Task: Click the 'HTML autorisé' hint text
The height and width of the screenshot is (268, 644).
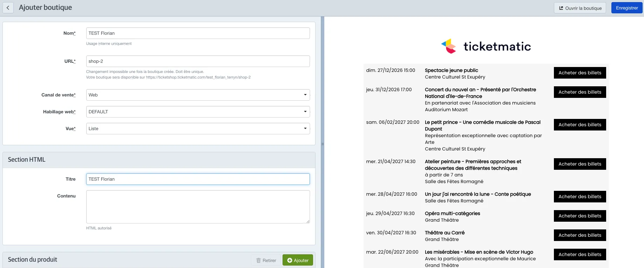Action: click(99, 228)
